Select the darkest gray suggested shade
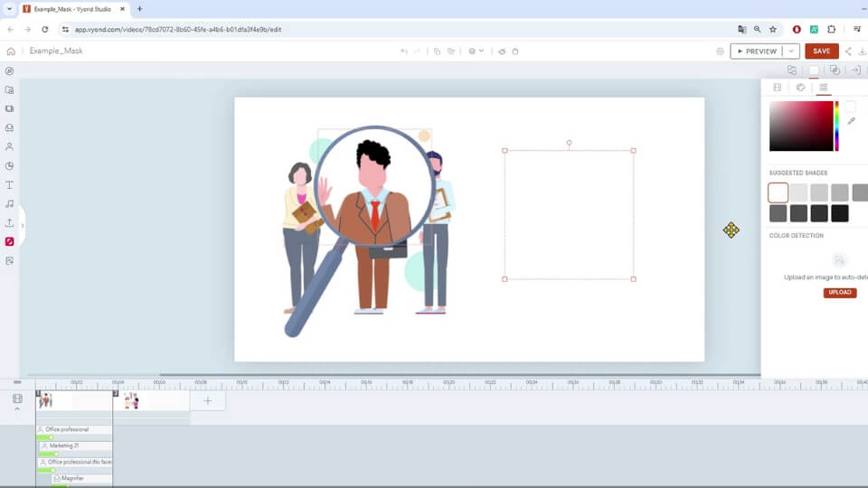 click(839, 213)
